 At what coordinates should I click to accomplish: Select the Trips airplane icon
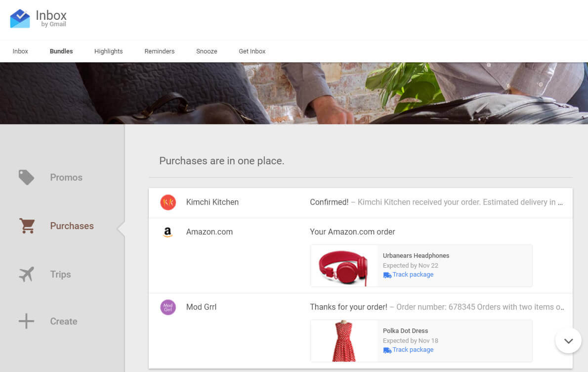click(x=26, y=274)
